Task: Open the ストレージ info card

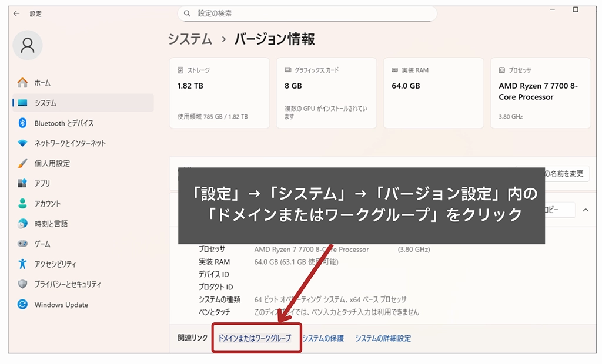Action: pyautogui.click(x=219, y=93)
